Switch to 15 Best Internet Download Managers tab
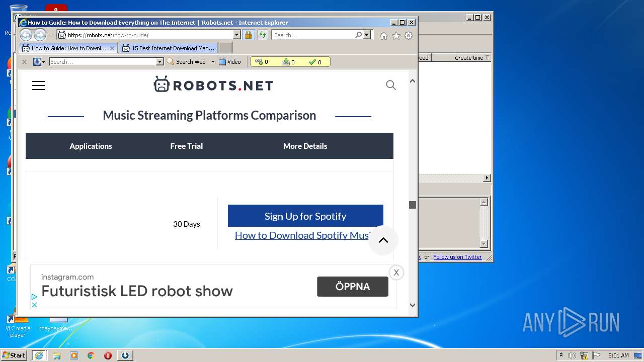Image resolution: width=644 pixels, height=362 pixels. click(x=169, y=48)
